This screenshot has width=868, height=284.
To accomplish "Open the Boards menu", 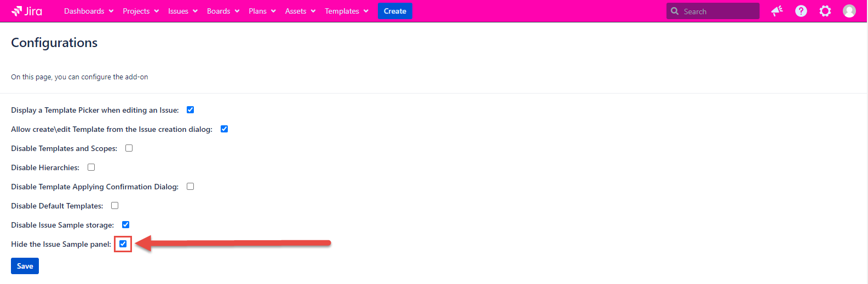I will coord(223,11).
